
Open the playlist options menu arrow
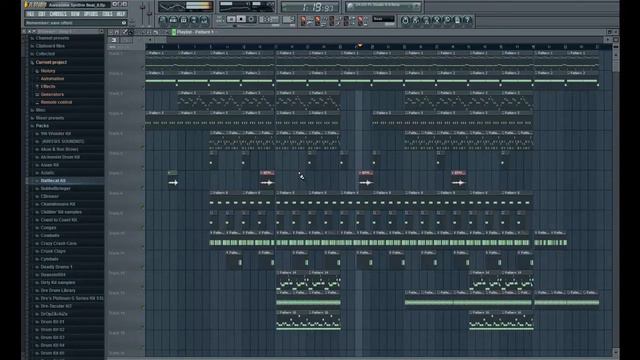(110, 32)
